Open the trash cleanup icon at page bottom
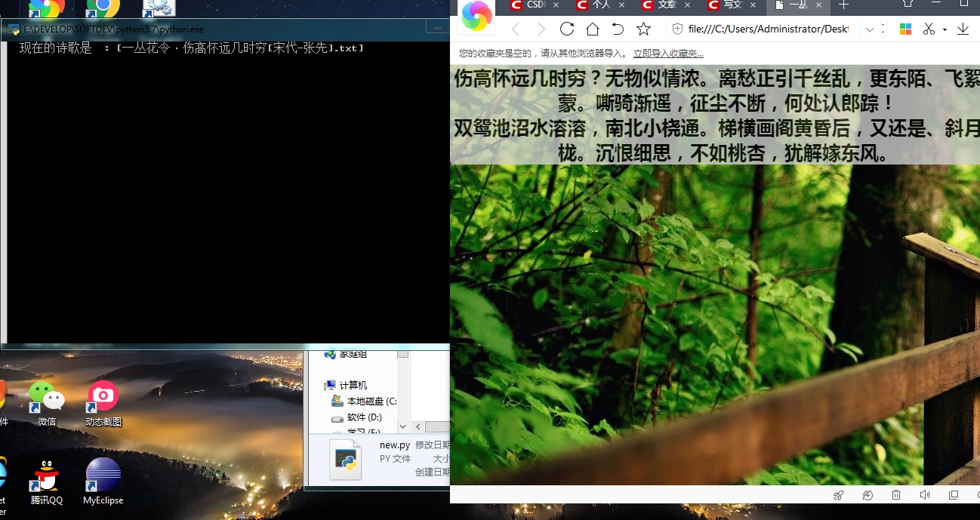Screen dimensions: 980x520 [895, 495]
